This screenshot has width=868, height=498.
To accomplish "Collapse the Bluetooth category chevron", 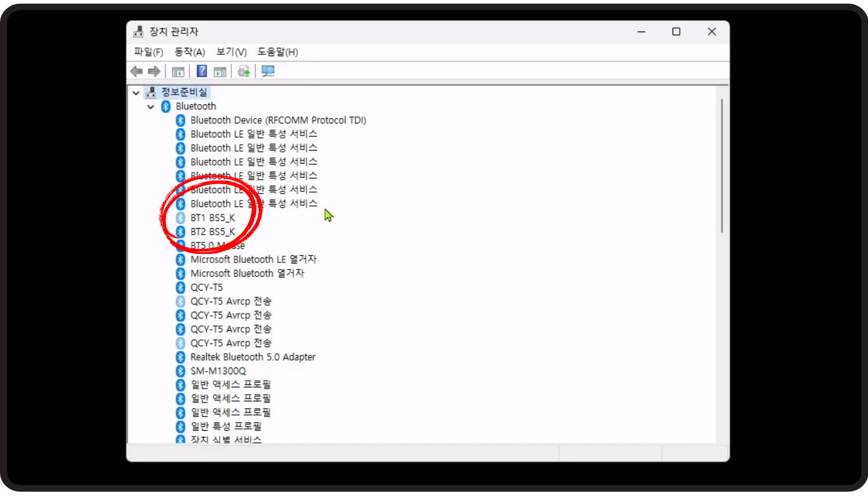I will point(151,107).
